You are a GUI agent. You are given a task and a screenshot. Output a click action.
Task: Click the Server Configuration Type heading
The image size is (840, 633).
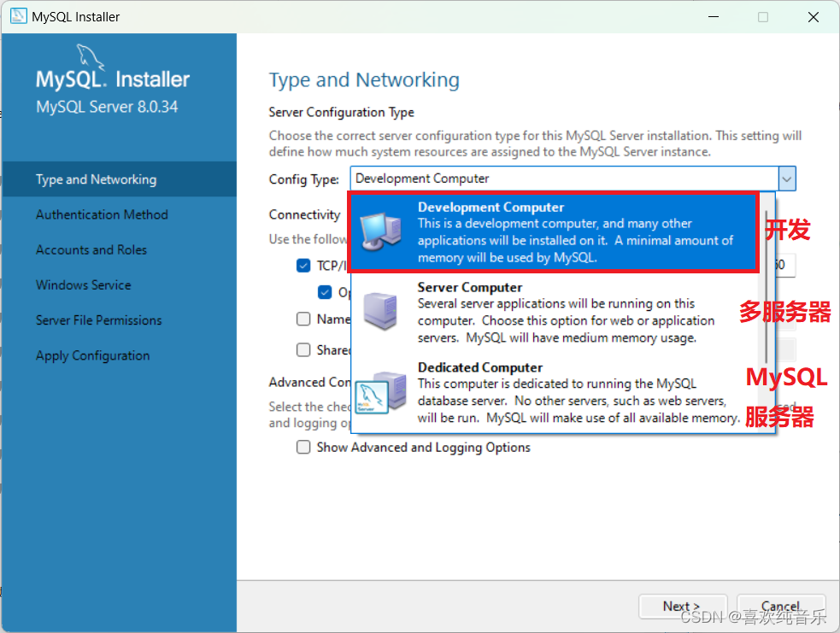pos(341,113)
